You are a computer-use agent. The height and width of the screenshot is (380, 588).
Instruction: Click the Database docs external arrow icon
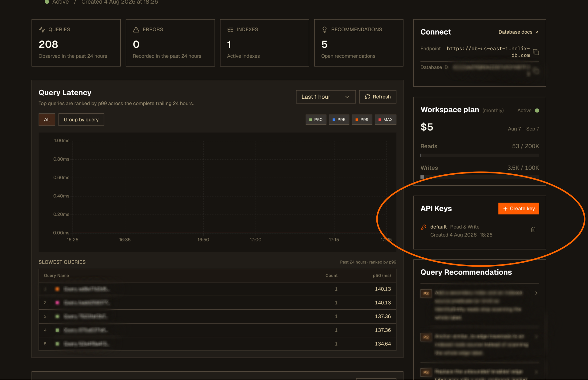point(537,32)
